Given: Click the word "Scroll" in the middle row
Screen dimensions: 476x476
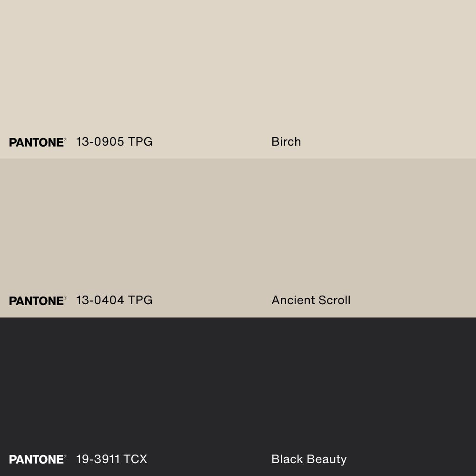Looking at the screenshot, I should tap(332, 300).
